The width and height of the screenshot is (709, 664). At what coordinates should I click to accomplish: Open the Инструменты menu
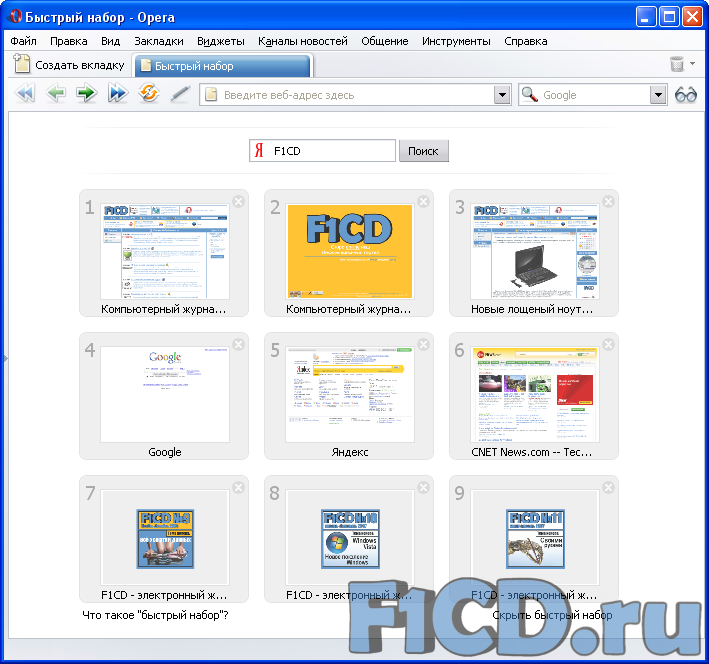456,41
